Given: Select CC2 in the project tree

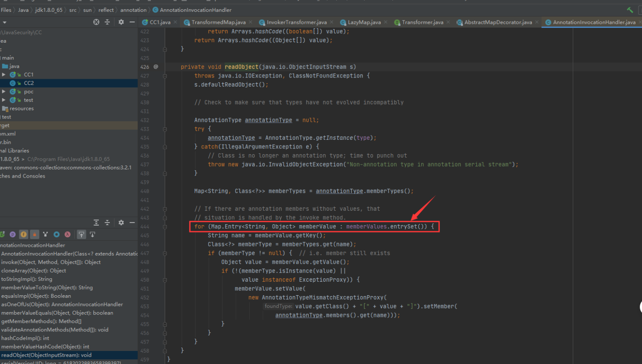Looking at the screenshot, I should pos(69,83).
